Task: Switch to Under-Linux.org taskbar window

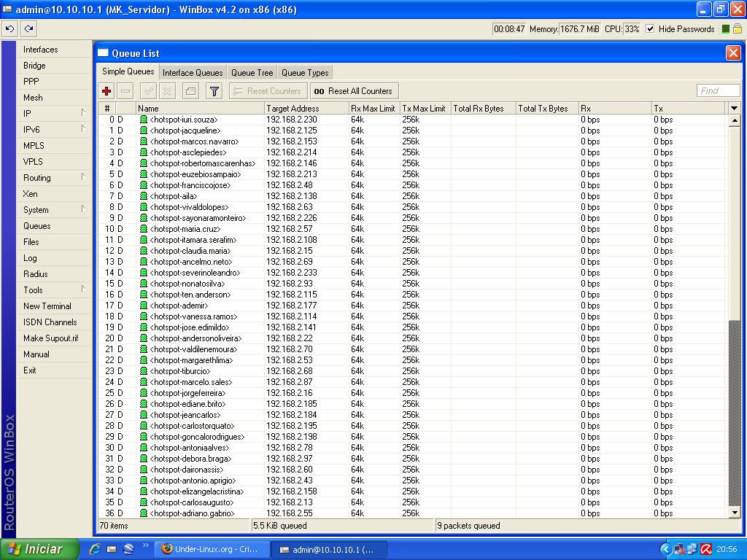Action: coord(212,549)
